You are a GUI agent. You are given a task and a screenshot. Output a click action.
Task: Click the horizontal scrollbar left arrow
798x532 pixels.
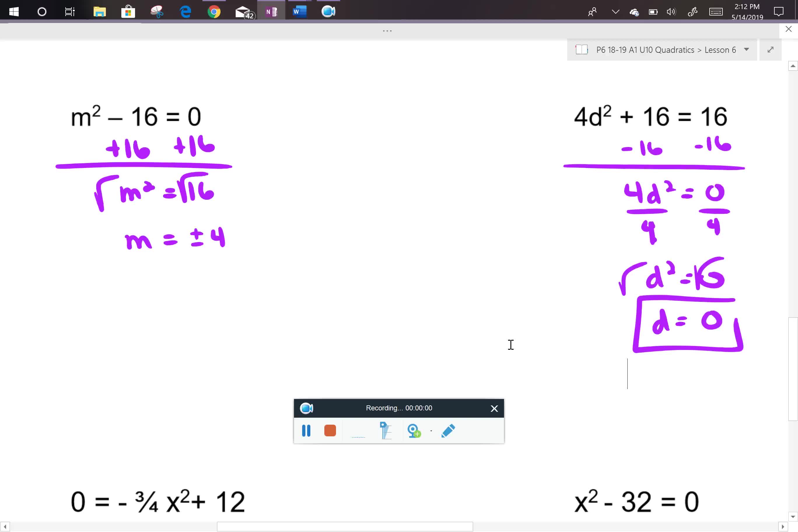(x=5, y=526)
